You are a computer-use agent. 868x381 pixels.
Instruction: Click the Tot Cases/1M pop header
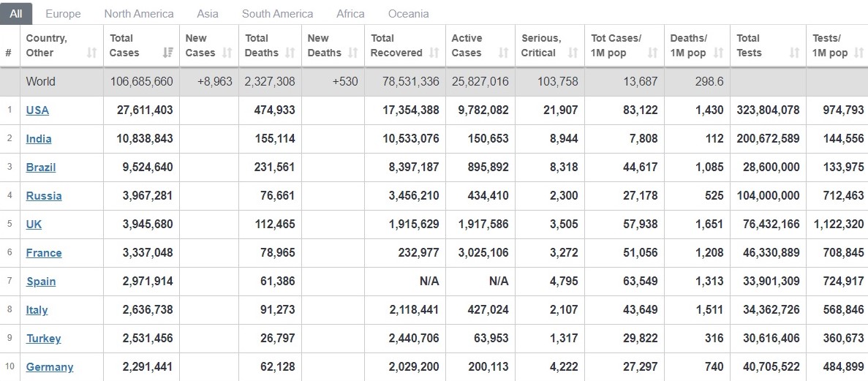[x=616, y=45]
